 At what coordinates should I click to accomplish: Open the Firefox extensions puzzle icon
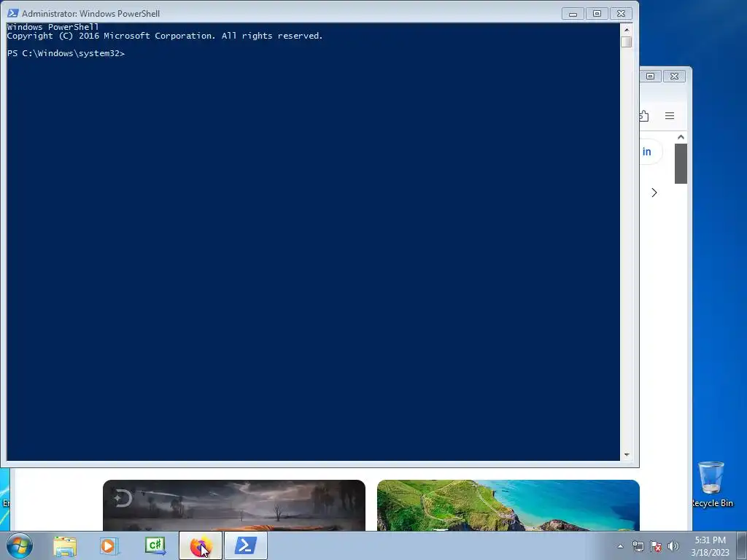coord(643,116)
